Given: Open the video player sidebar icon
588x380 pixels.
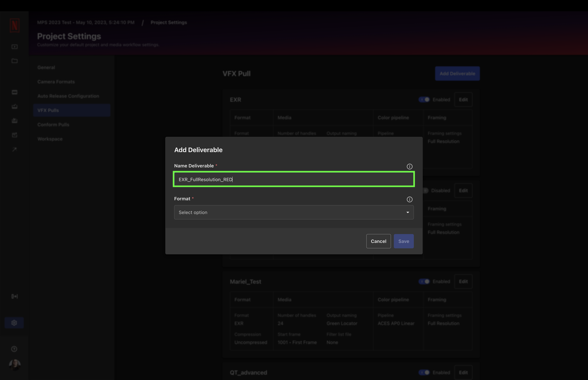Looking at the screenshot, I should [15, 47].
